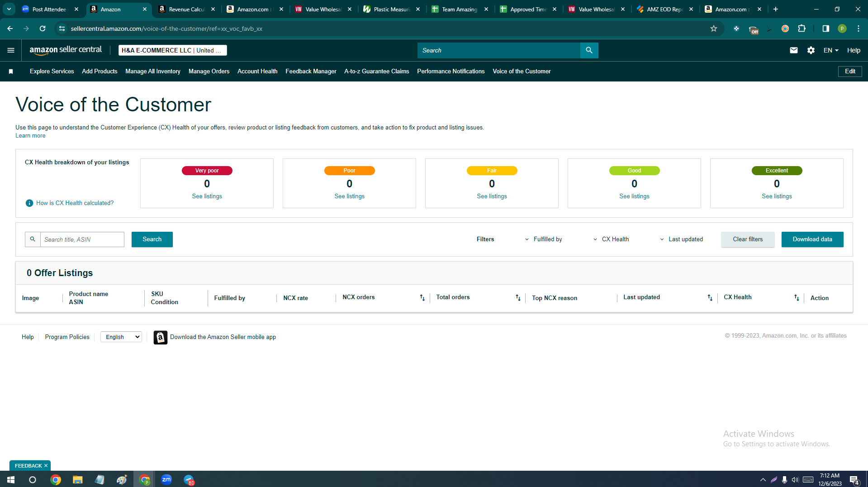Open Account Health page
The height and width of the screenshot is (487, 868).
257,72
